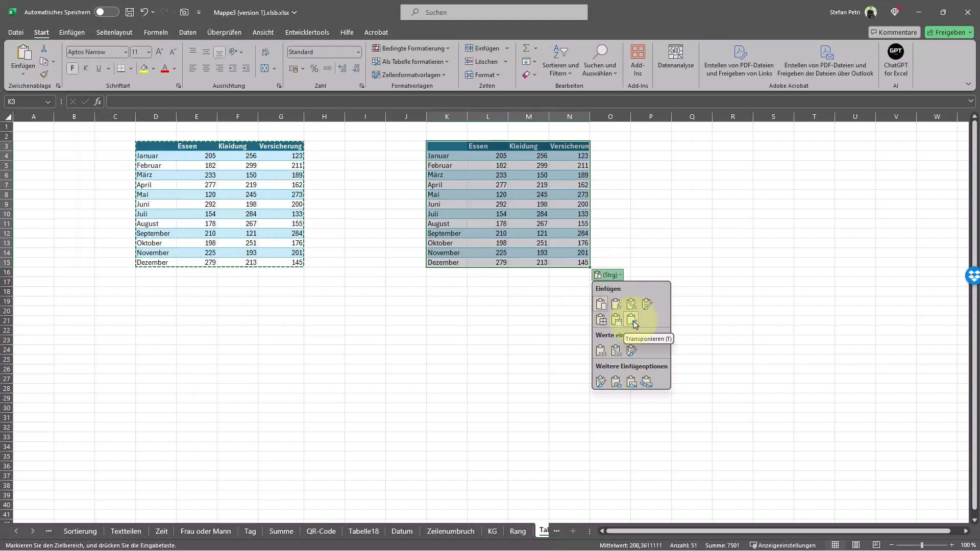Toggle Automatisches Speichern switch
The height and width of the screenshot is (551, 980).
pos(105,11)
